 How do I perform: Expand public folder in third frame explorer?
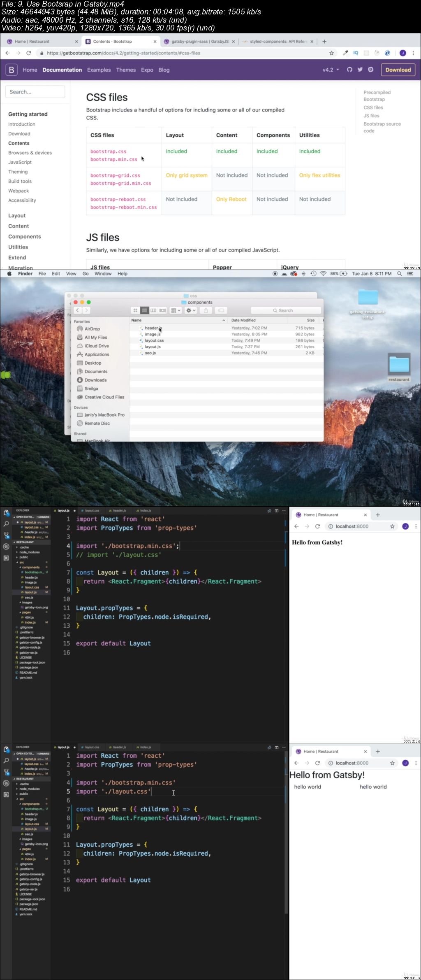coord(23,557)
